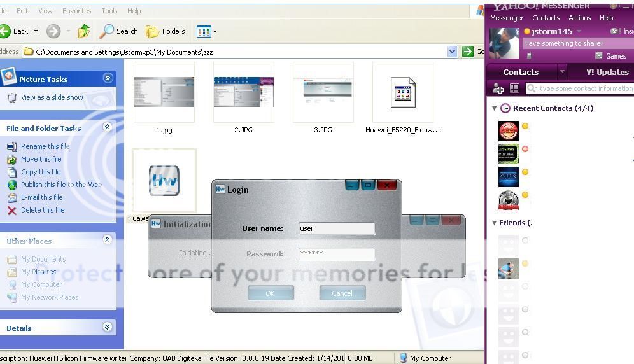The image size is (634, 364).
Task: Open the Favorites menu
Action: coord(76,11)
